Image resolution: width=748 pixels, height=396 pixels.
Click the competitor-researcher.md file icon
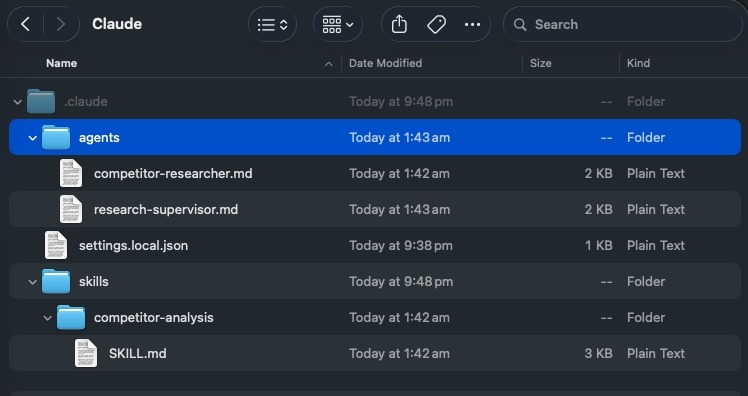tap(71, 173)
